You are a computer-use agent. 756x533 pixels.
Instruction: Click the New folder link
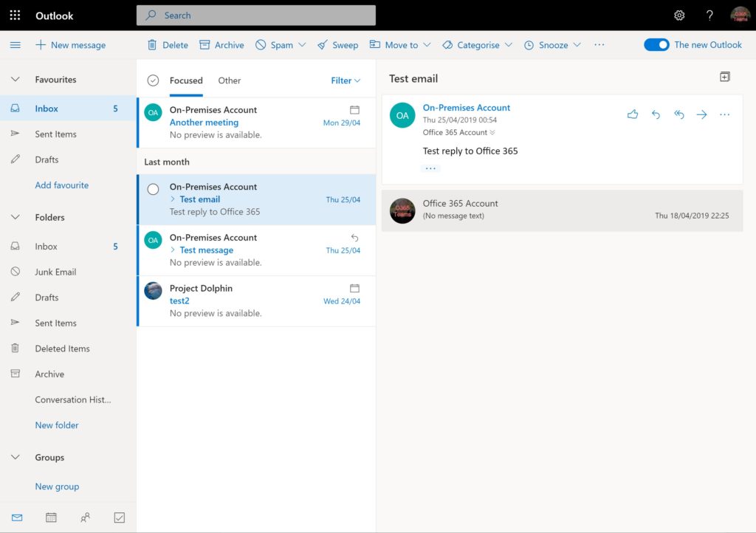pyautogui.click(x=57, y=425)
